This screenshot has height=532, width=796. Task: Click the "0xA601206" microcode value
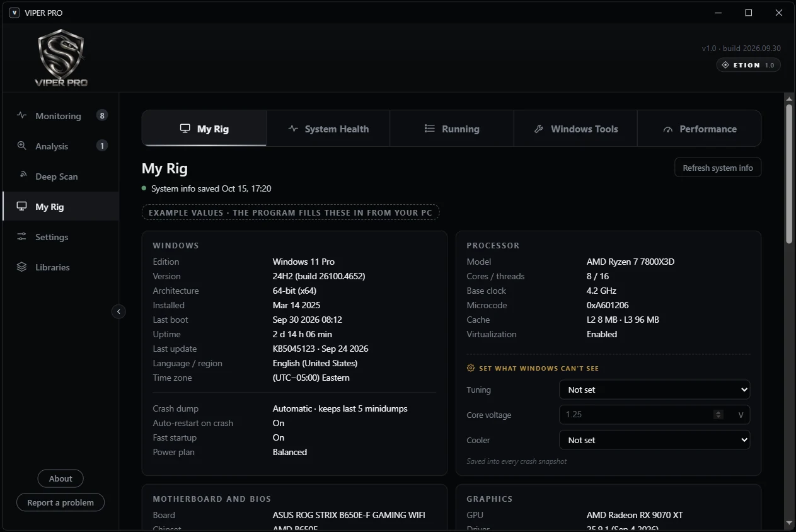click(x=608, y=305)
